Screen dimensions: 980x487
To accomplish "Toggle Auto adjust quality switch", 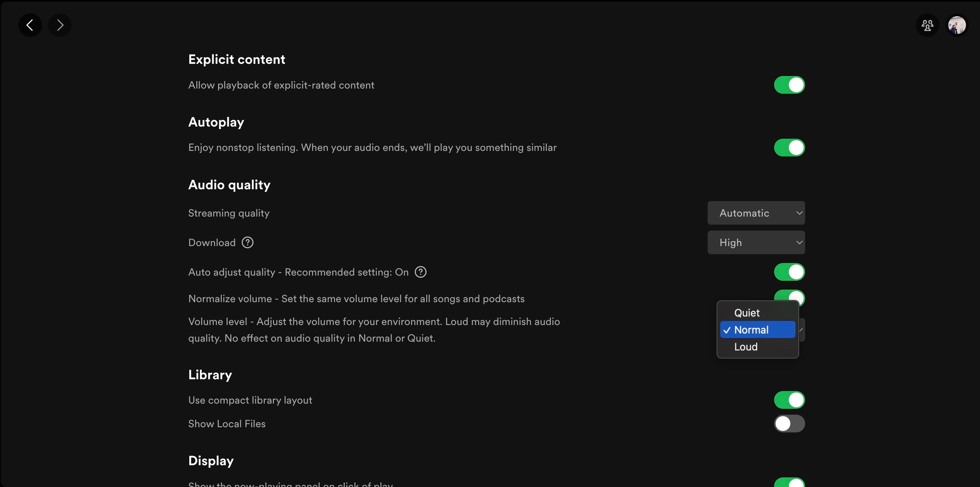I will point(789,272).
